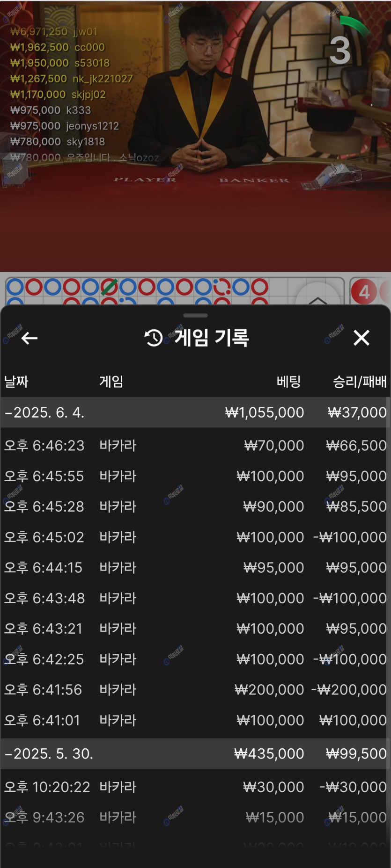Open the 오후 6:45:55 game record

(x=195, y=476)
